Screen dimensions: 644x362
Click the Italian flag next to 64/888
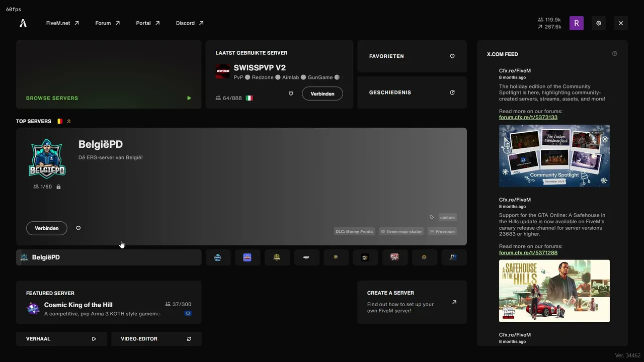pos(249,98)
